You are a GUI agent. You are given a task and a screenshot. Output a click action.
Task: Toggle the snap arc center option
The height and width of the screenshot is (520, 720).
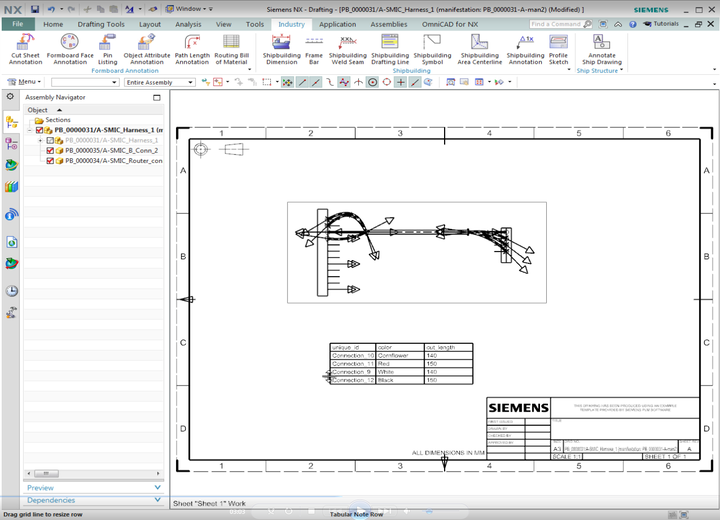pos(373,82)
